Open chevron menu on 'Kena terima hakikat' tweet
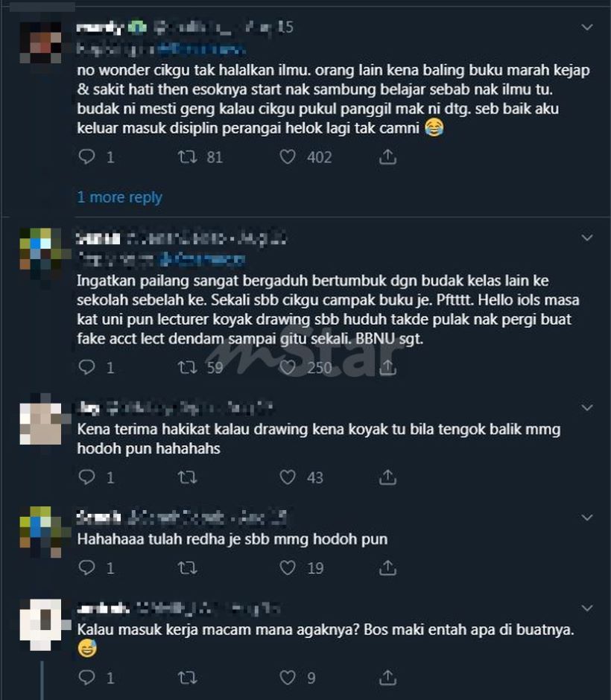Image resolution: width=611 pixels, height=700 pixels. (x=587, y=407)
